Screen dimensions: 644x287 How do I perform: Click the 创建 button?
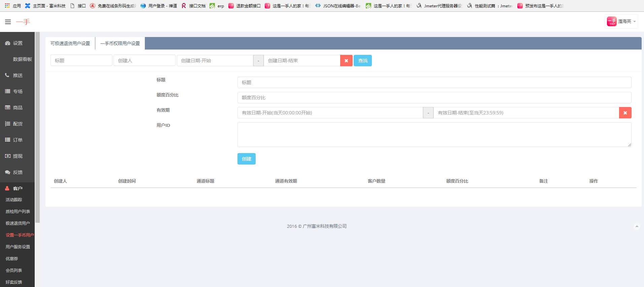click(247, 159)
